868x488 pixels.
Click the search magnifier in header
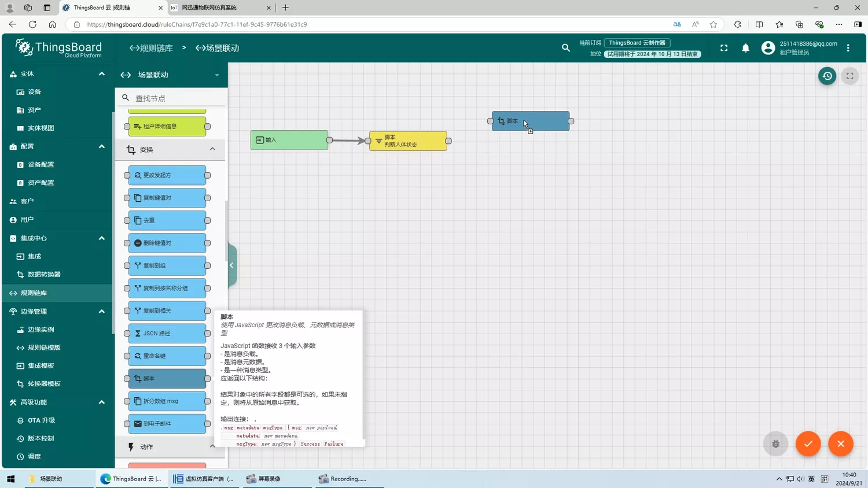[x=566, y=48]
